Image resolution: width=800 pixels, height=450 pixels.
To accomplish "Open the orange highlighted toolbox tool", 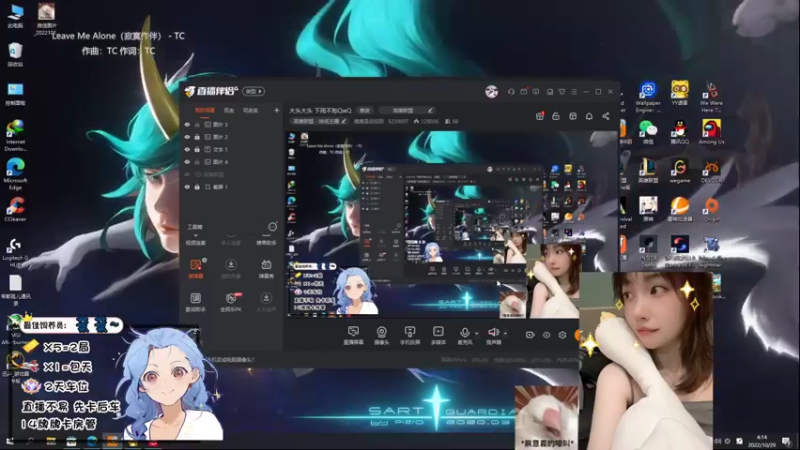I will click(196, 268).
